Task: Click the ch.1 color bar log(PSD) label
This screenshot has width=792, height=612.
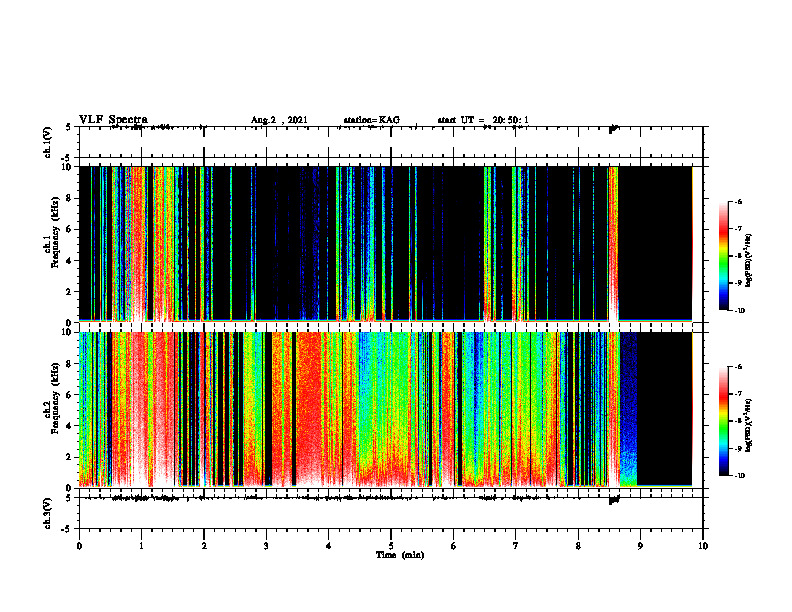Action: (x=749, y=261)
